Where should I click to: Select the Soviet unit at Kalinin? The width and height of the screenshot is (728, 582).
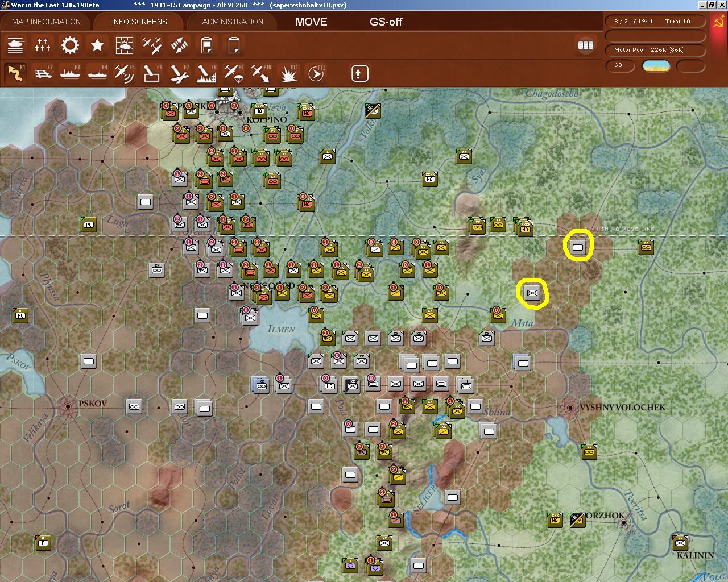pos(680,542)
